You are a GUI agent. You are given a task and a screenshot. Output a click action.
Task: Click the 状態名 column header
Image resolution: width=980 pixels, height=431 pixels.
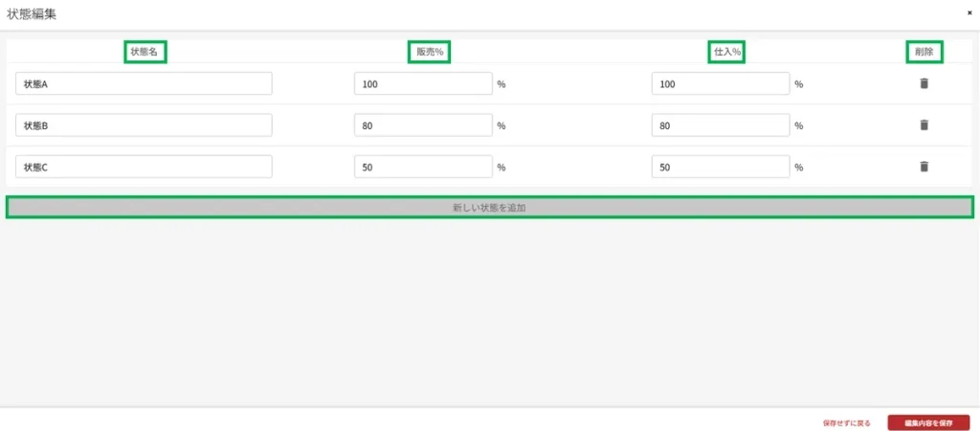145,52
